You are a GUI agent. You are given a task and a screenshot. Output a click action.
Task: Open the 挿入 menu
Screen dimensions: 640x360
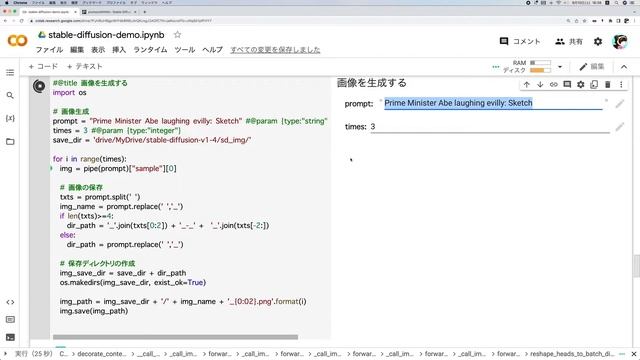[119, 50]
